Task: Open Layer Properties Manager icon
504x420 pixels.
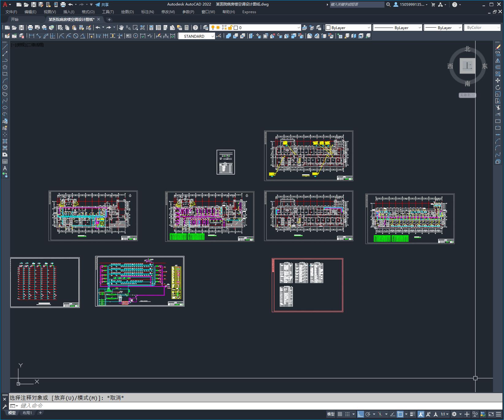Action: click(206, 28)
